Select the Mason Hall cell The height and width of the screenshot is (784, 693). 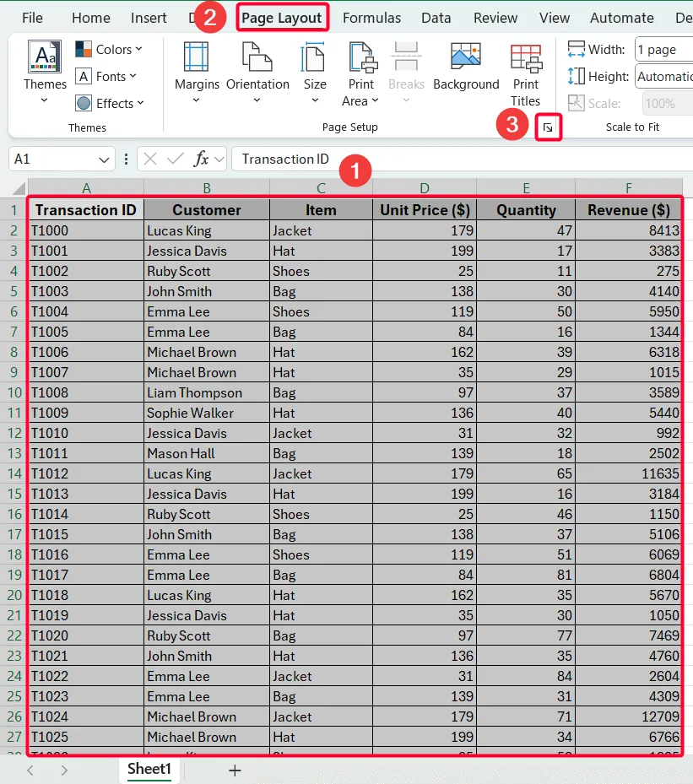pos(207,453)
